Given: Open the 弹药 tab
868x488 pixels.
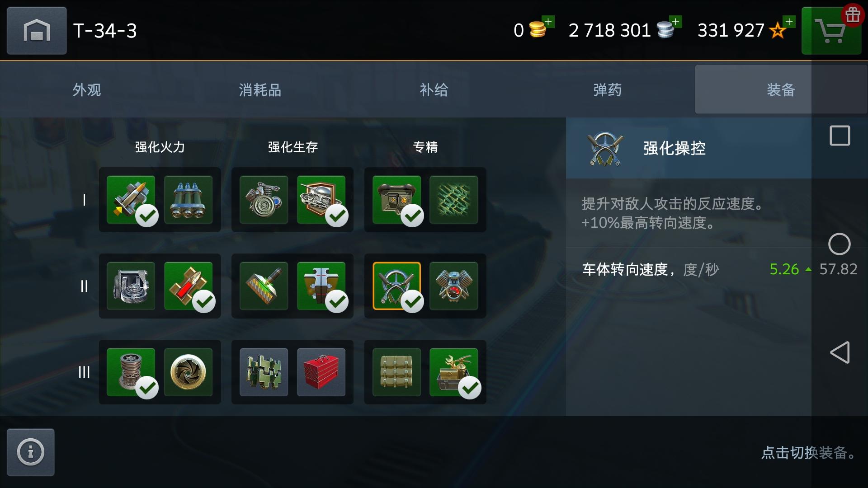Looking at the screenshot, I should pyautogui.click(x=607, y=89).
